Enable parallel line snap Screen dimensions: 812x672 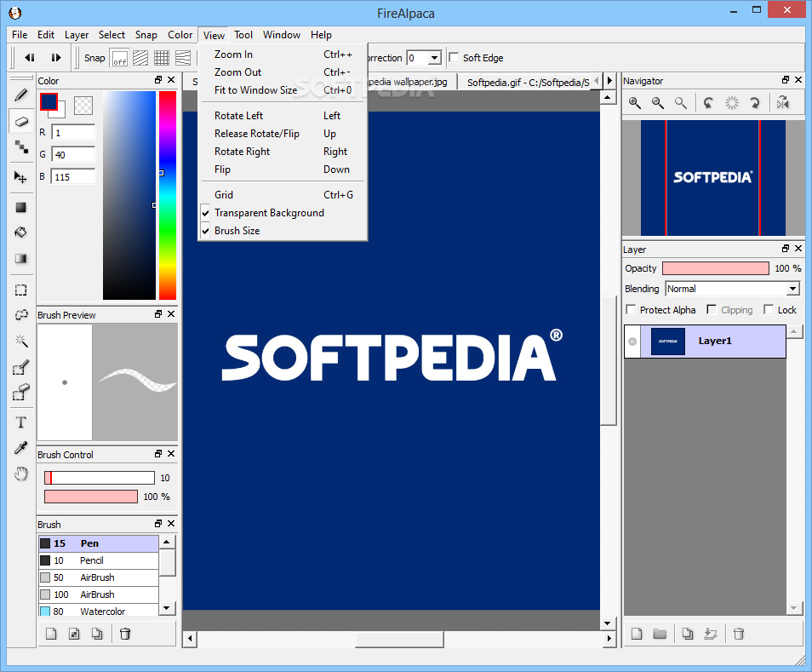pos(140,58)
